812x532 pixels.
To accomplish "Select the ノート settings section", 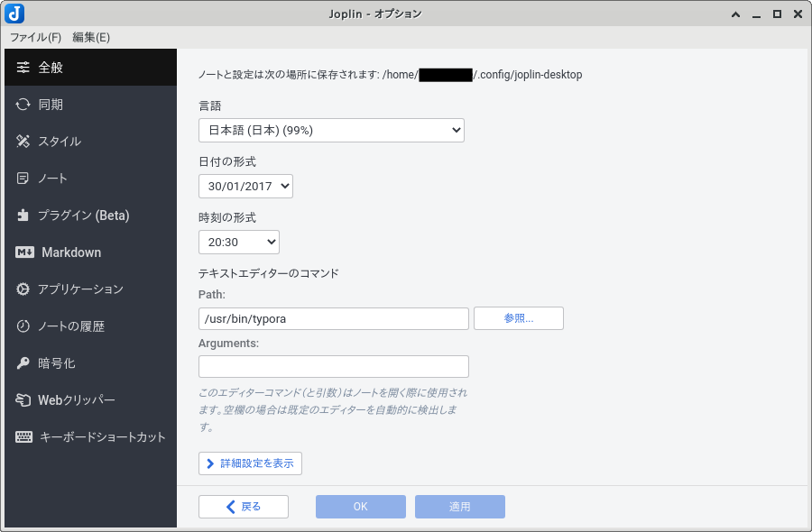I will pos(90,179).
